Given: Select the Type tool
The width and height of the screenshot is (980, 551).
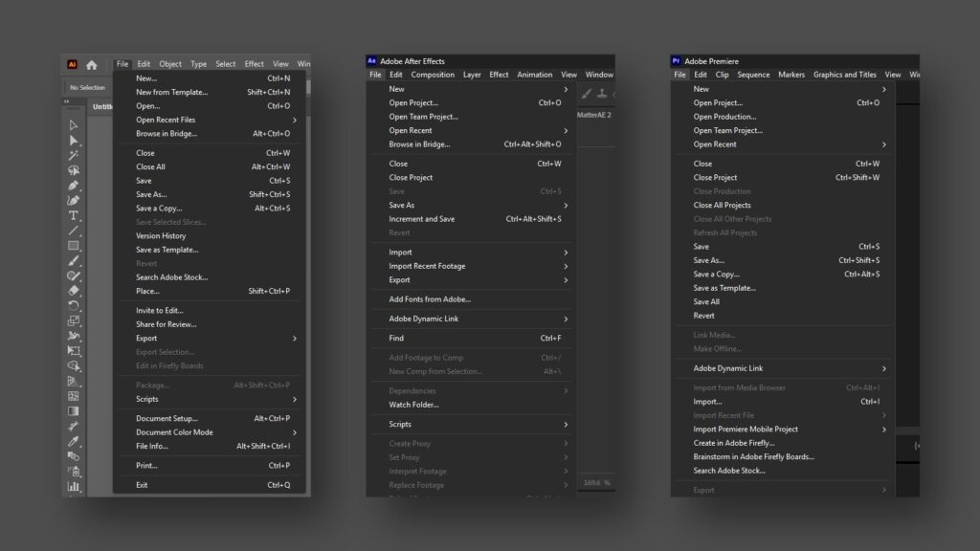Looking at the screenshot, I should point(73,215).
